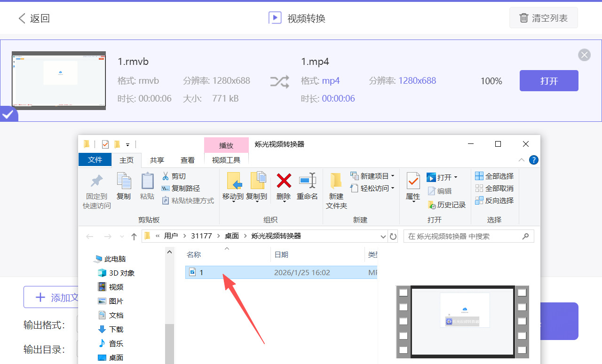Open the 清空列表 trash icon
Screen dimensions: 602x364
click(523, 17)
